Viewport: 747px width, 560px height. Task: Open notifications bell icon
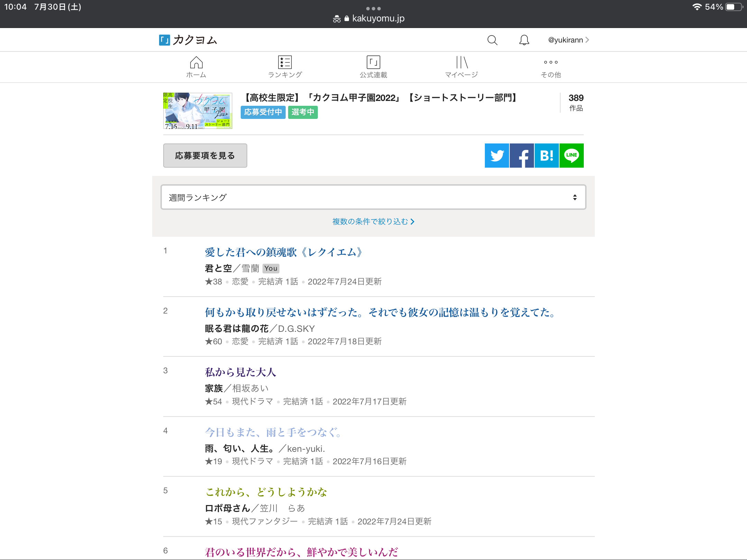524,40
